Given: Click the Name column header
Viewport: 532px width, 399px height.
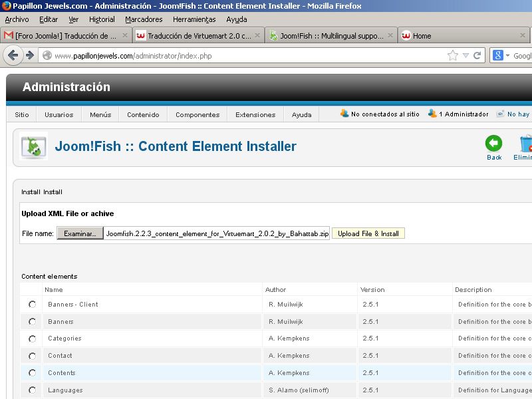Looking at the screenshot, I should pyautogui.click(x=54, y=289).
